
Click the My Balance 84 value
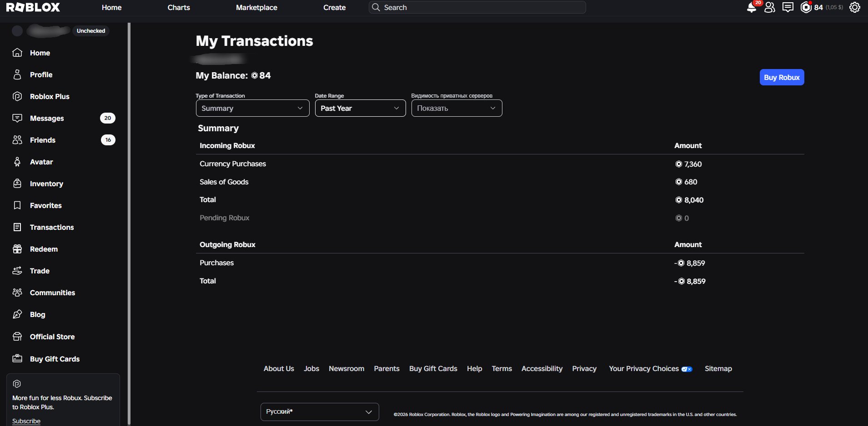pos(261,75)
